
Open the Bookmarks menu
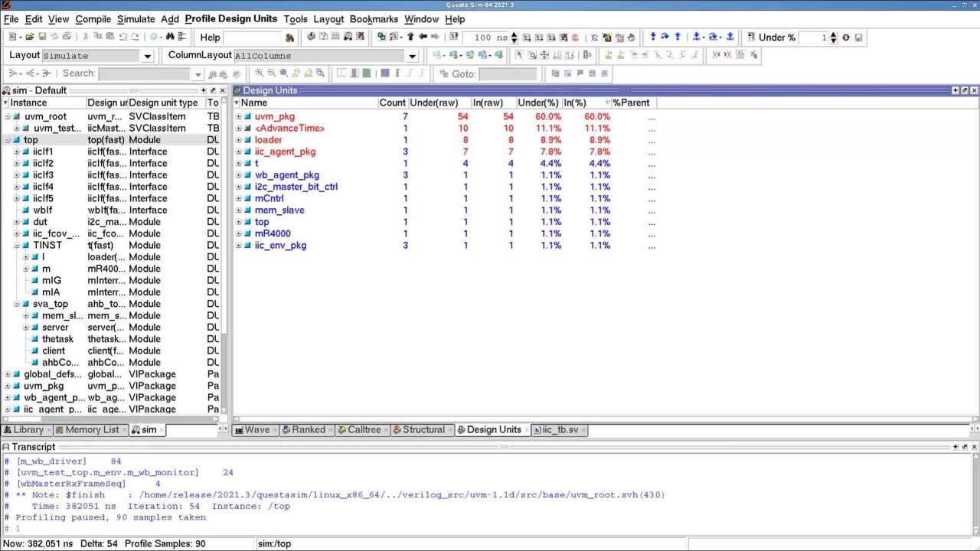pyautogui.click(x=374, y=19)
